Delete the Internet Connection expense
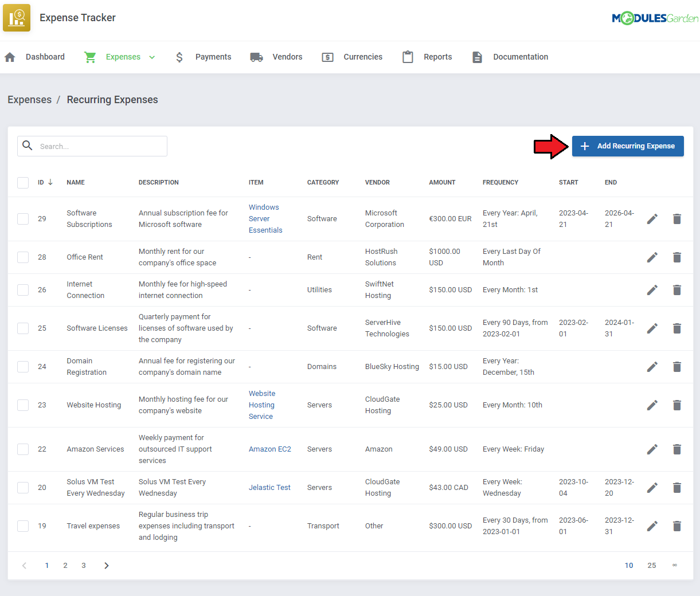This screenshot has height=596, width=700. [677, 290]
